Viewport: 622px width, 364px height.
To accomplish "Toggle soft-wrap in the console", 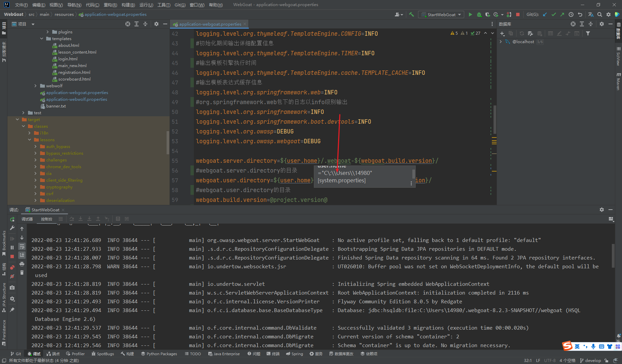I will point(22,246).
